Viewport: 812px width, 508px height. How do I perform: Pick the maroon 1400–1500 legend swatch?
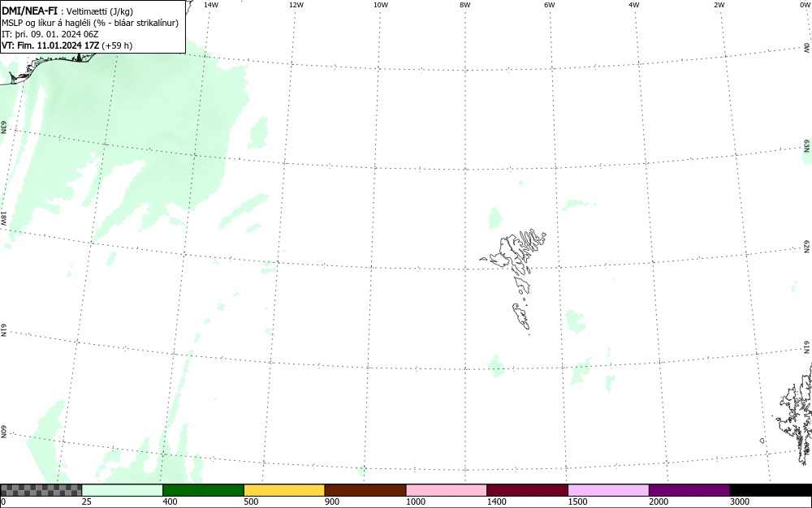[527, 490]
